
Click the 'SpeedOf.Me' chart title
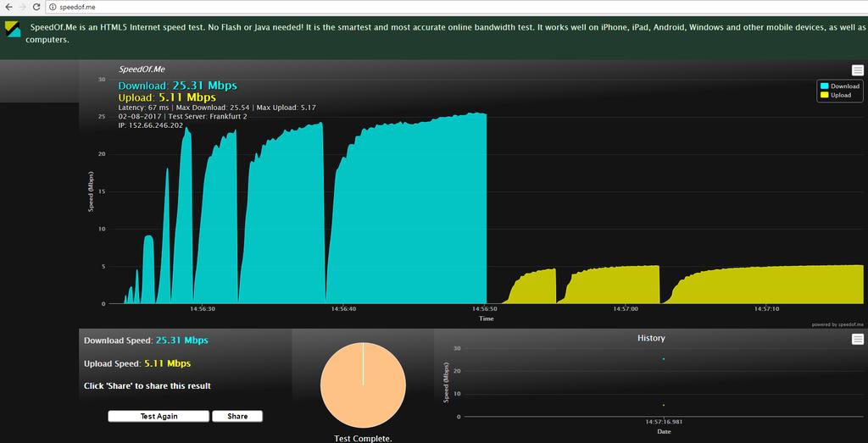(142, 69)
